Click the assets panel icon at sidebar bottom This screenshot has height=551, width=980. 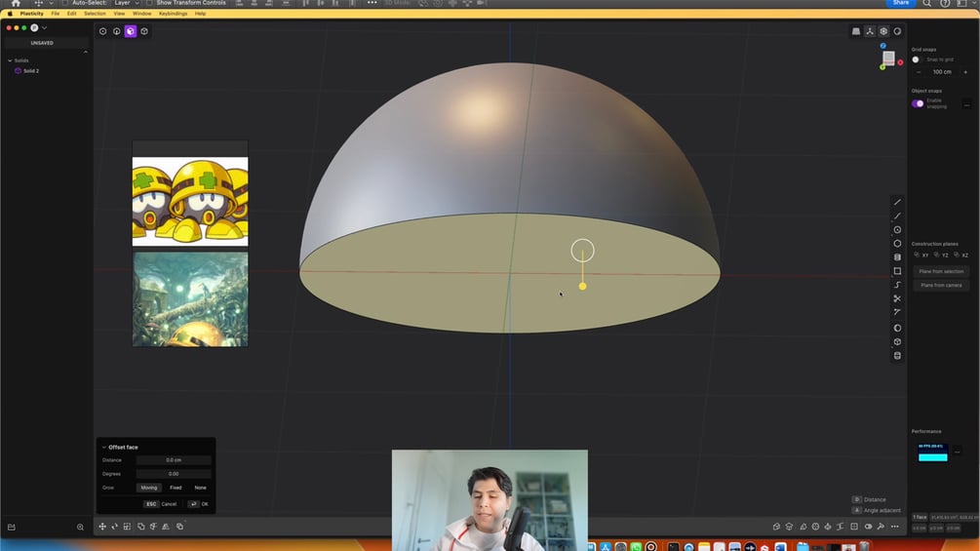point(12,528)
